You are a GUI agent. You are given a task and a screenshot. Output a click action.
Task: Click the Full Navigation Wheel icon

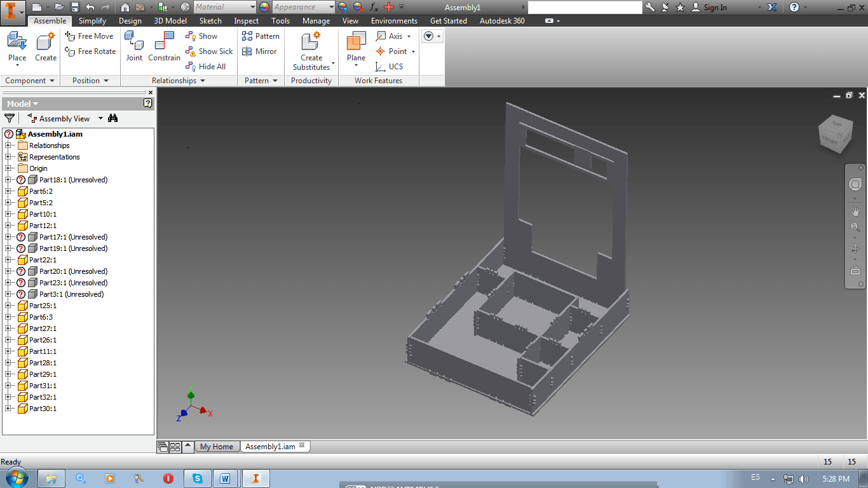[855, 184]
